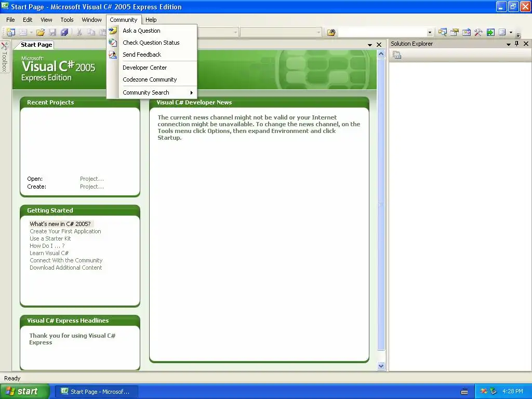
Task: Click the Send Feedback menu icon
Action: click(x=113, y=54)
